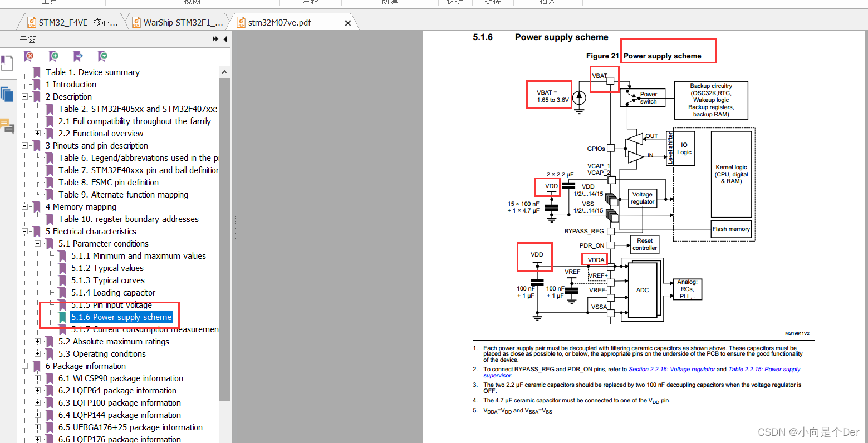Image resolution: width=868 pixels, height=443 pixels.
Task: Click bookmark icon beside Table 1. Device summary
Action: coord(37,72)
